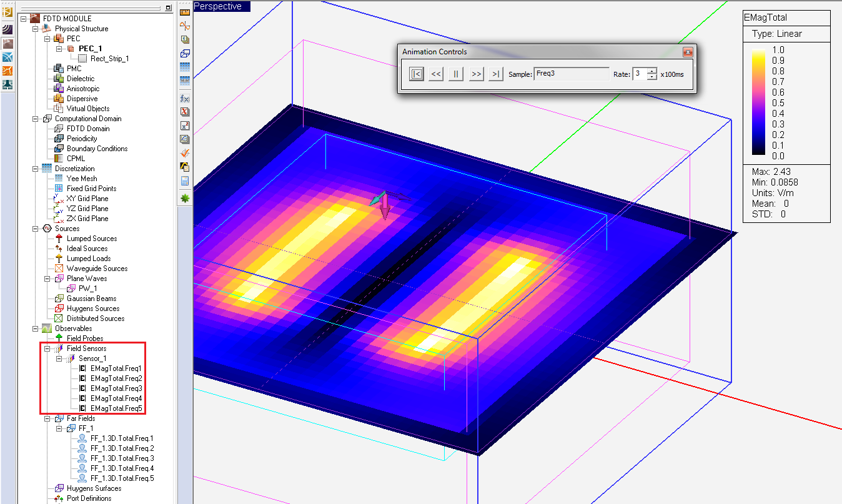Click the ruler measurement tool icon
This screenshot has width=842, height=504.
click(x=185, y=12)
